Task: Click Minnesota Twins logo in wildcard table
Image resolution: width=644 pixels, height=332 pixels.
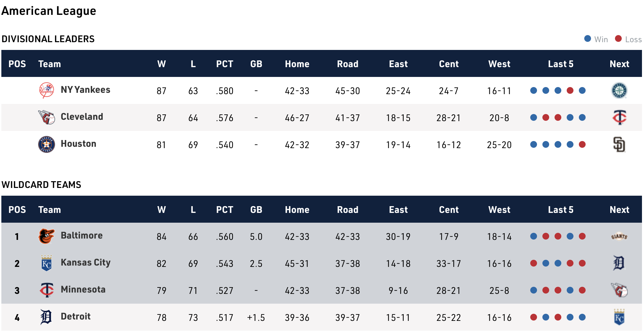Action: [x=47, y=290]
